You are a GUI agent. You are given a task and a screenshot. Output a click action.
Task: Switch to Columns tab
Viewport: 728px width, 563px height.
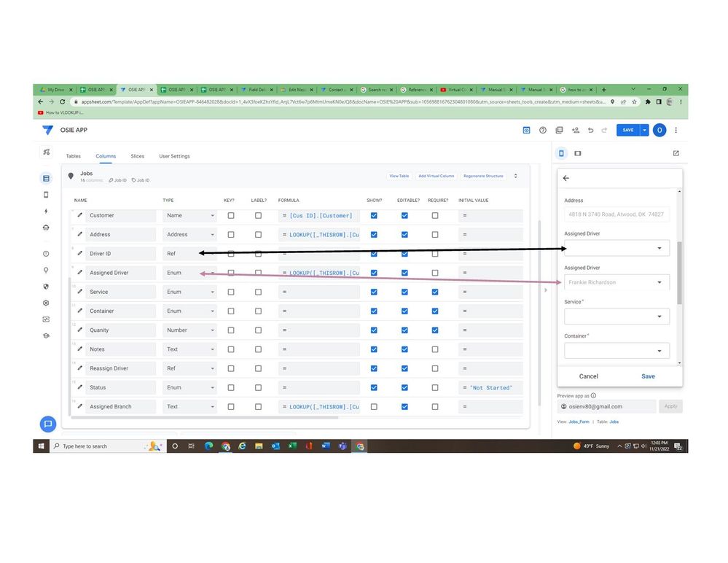coord(106,156)
